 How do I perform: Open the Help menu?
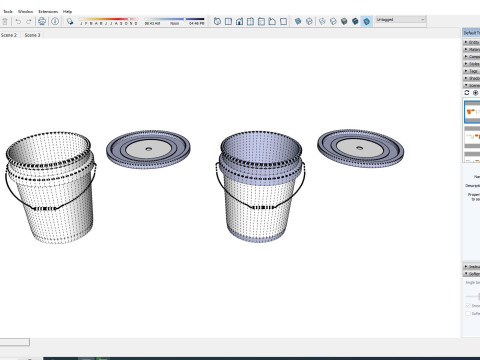click(x=67, y=11)
